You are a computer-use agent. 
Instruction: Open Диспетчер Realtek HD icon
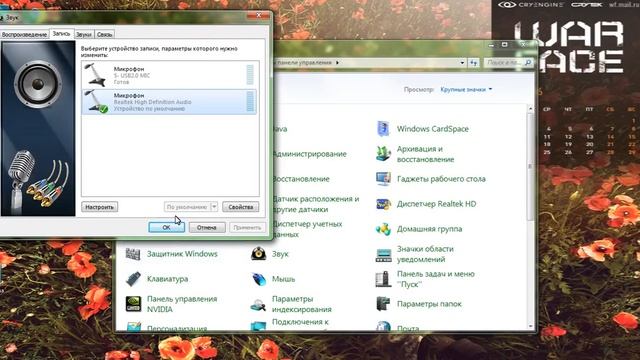[x=383, y=204]
